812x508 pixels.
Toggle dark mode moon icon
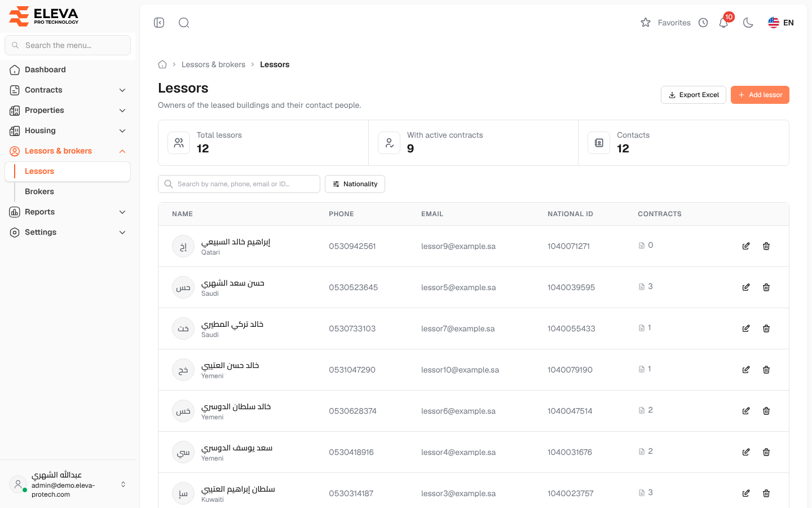click(748, 23)
